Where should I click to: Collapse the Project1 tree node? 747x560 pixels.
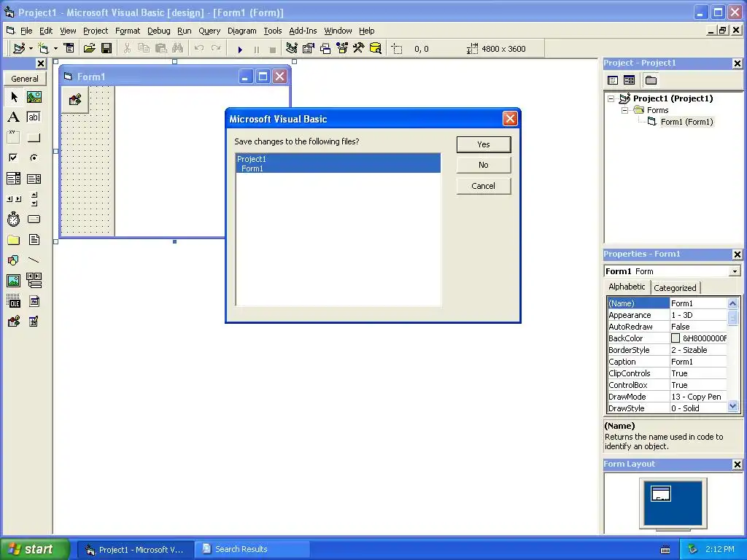pyautogui.click(x=611, y=99)
